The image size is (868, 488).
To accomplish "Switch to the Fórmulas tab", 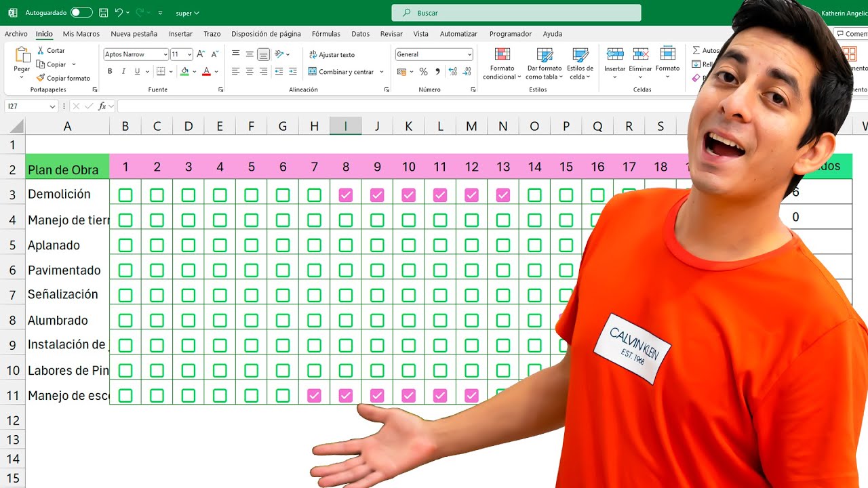I will click(x=326, y=34).
